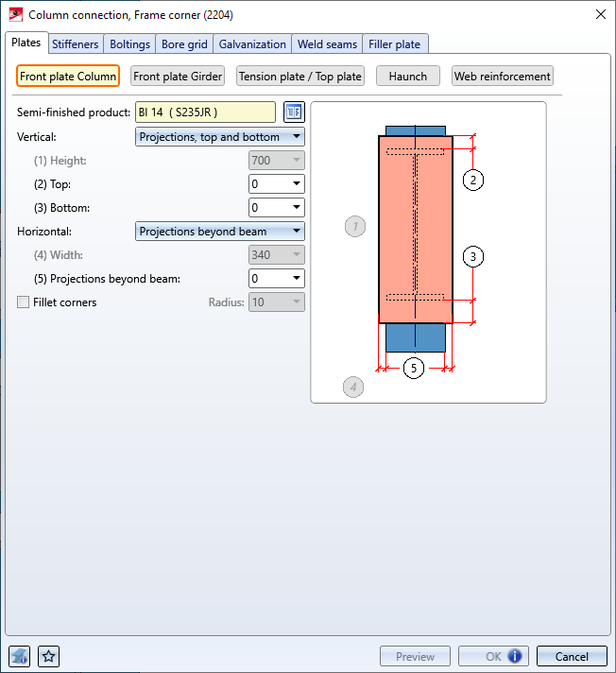
Task: Expand the (2) Top value dropdown
Action: click(297, 183)
